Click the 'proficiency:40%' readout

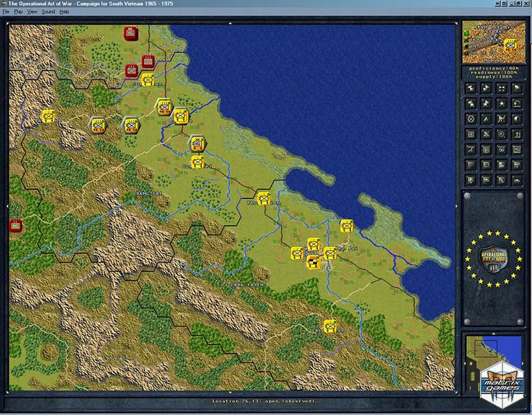(493, 68)
